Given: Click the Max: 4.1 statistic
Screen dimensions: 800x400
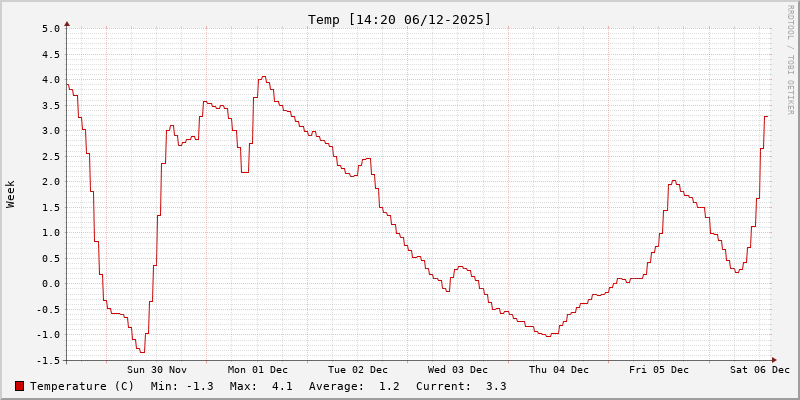Looking at the screenshot, I should click(261, 386).
